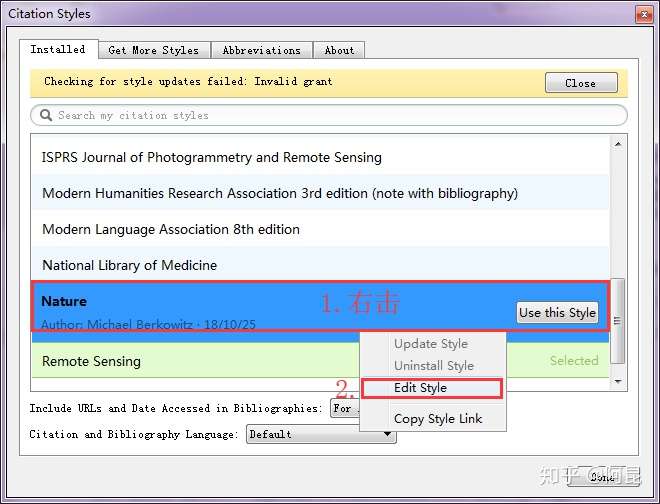Open the Abbreviations tab
The width and height of the screenshot is (660, 504).
(262, 51)
